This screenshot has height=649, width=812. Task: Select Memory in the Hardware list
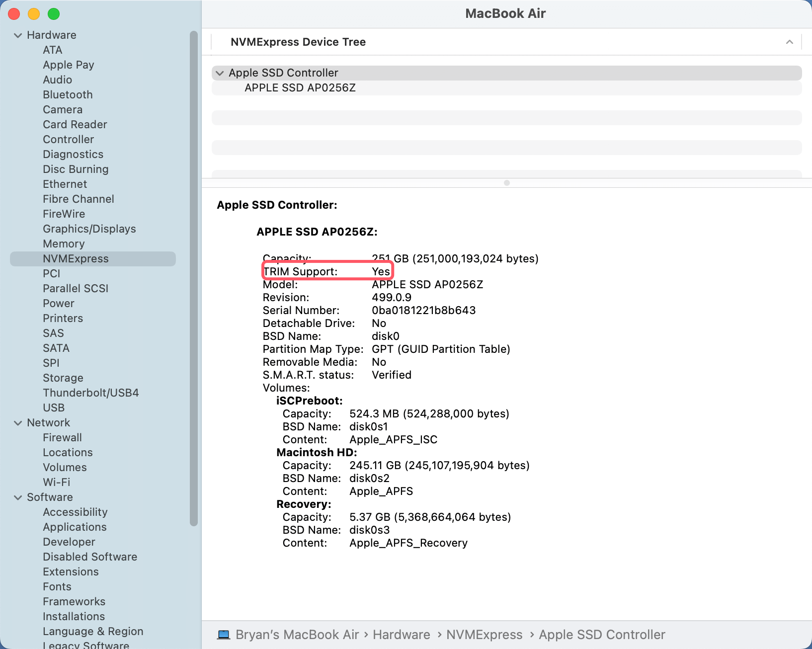[x=64, y=244]
